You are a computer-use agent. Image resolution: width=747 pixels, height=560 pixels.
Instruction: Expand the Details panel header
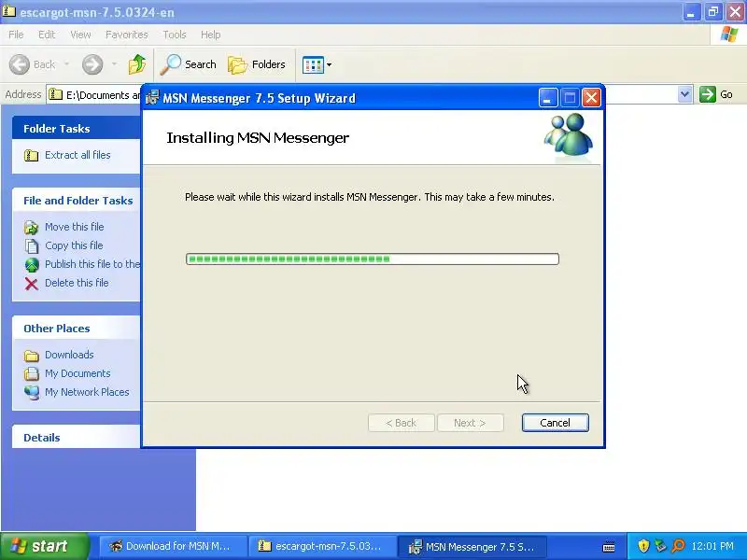pos(77,438)
